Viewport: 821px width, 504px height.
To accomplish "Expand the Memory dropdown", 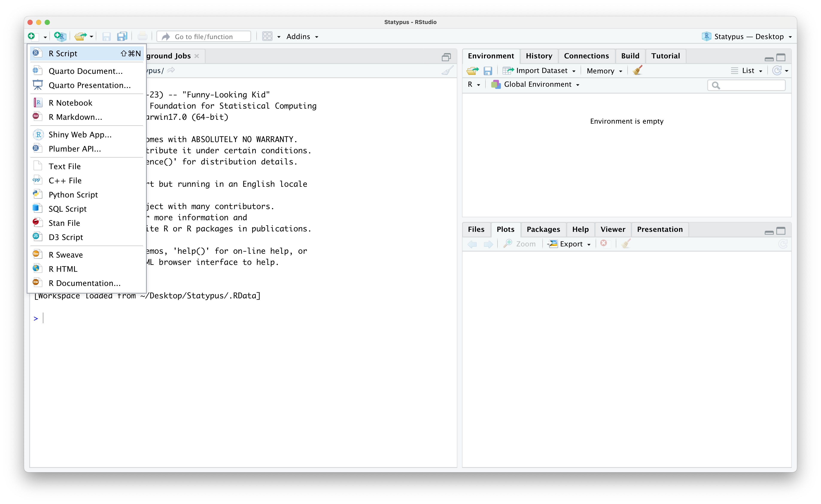I will click(x=604, y=70).
